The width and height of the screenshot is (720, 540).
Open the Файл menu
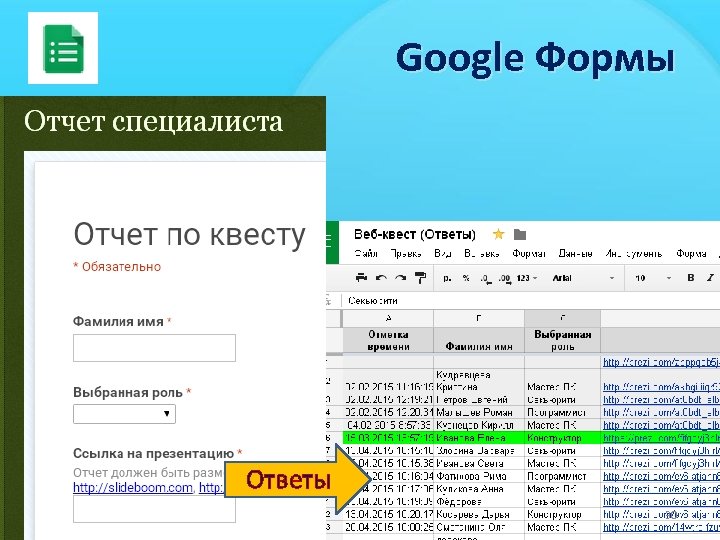(366, 253)
